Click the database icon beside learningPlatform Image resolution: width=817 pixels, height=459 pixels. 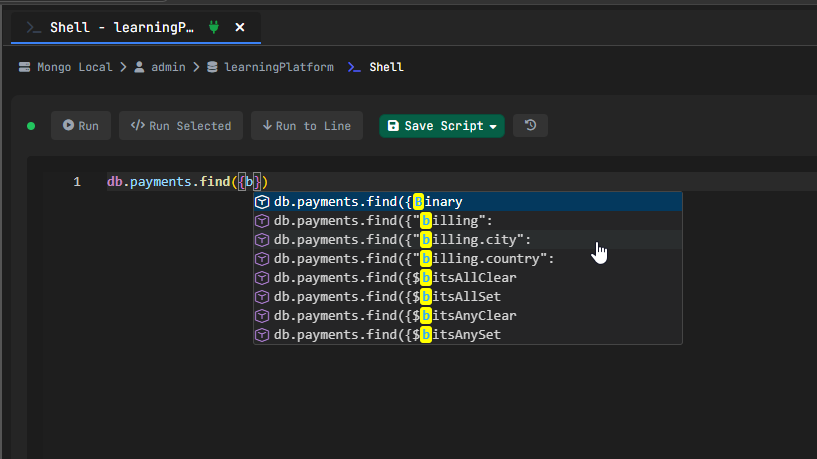click(x=212, y=67)
